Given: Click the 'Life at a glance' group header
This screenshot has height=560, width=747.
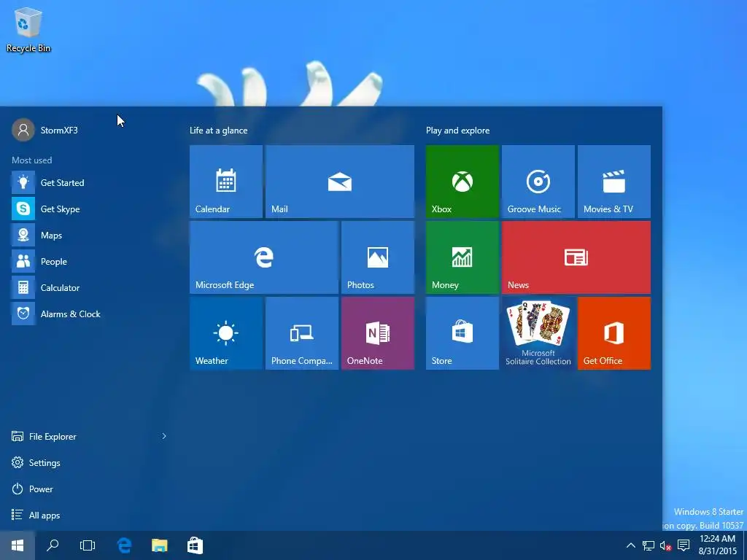Looking at the screenshot, I should tap(219, 130).
